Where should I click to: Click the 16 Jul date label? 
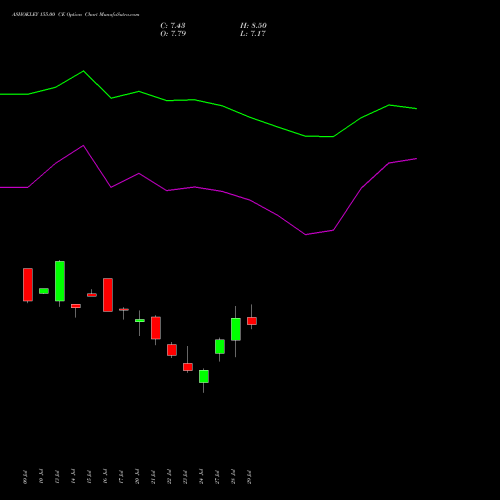[105, 477]
